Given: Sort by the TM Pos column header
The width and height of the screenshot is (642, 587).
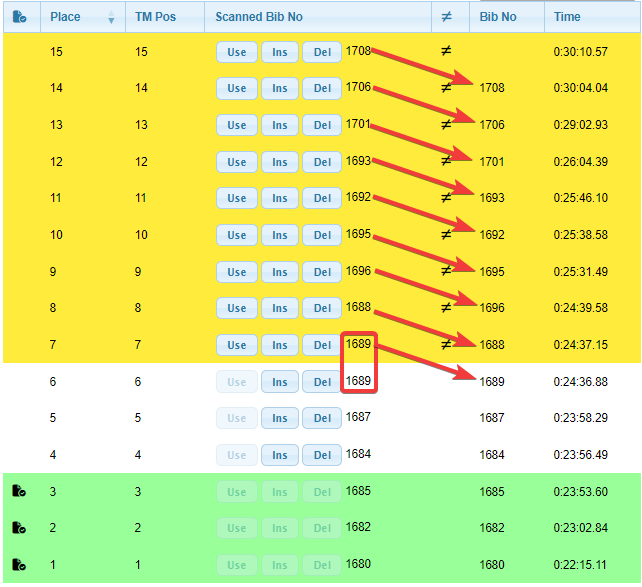Looking at the screenshot, I should click(x=155, y=17).
